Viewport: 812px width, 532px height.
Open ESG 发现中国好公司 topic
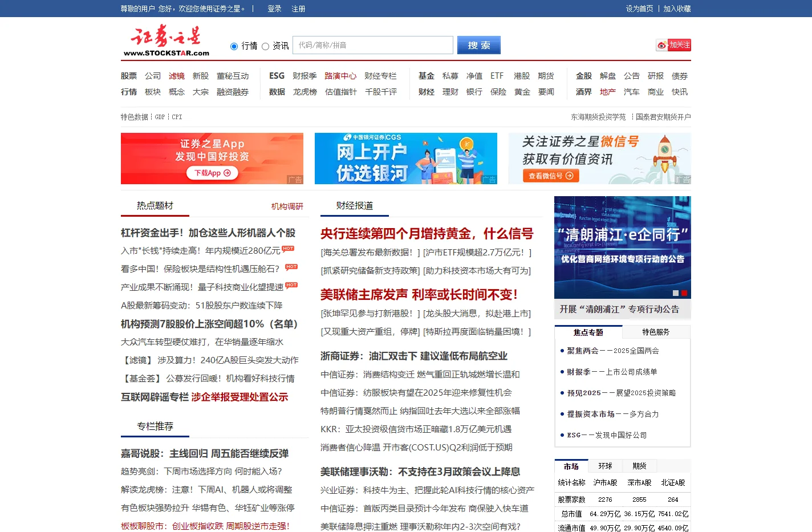pos(607,435)
